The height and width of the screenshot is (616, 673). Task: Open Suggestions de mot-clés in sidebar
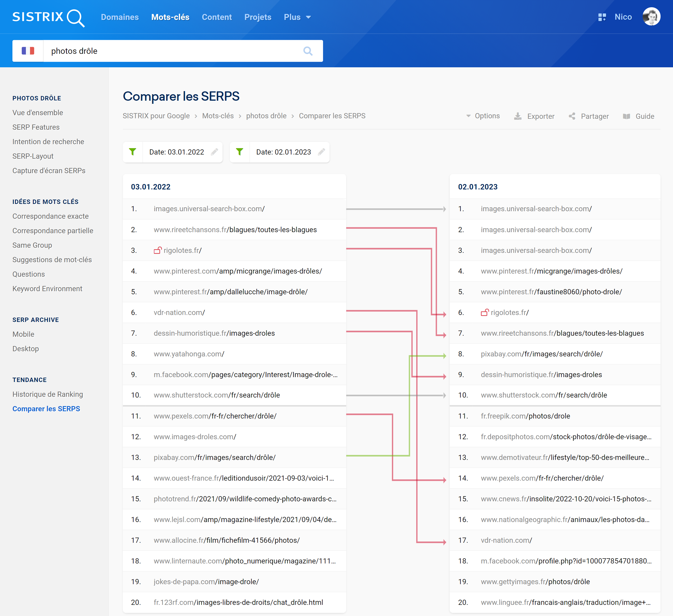tap(52, 259)
